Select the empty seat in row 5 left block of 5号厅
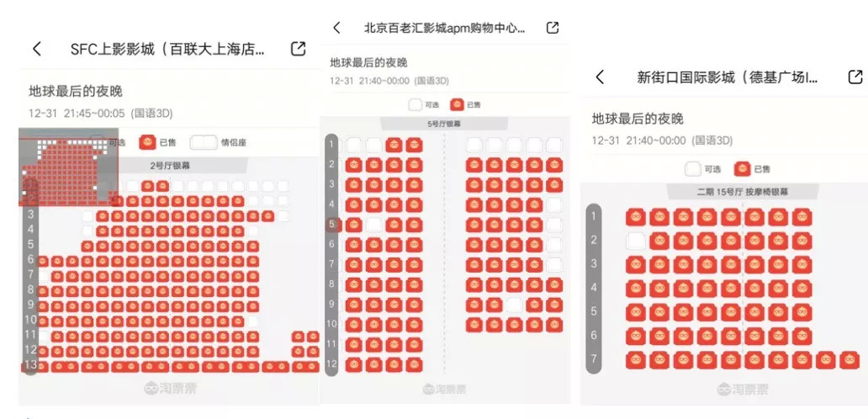 374,225
